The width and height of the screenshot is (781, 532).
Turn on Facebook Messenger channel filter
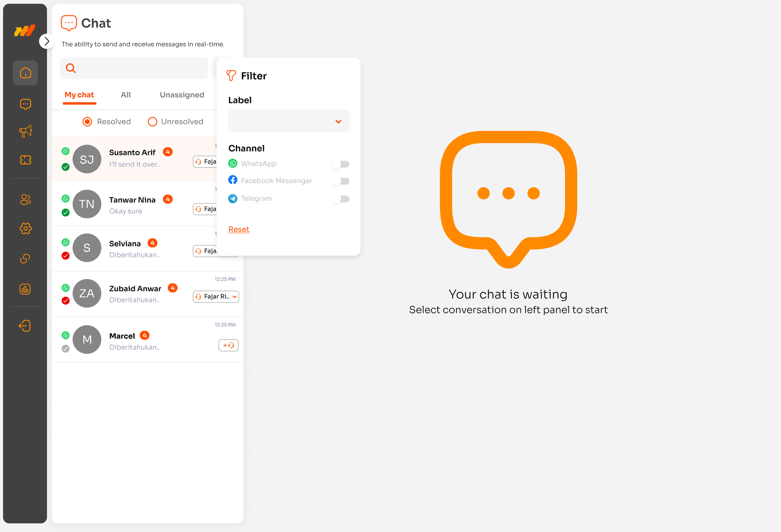pos(340,181)
